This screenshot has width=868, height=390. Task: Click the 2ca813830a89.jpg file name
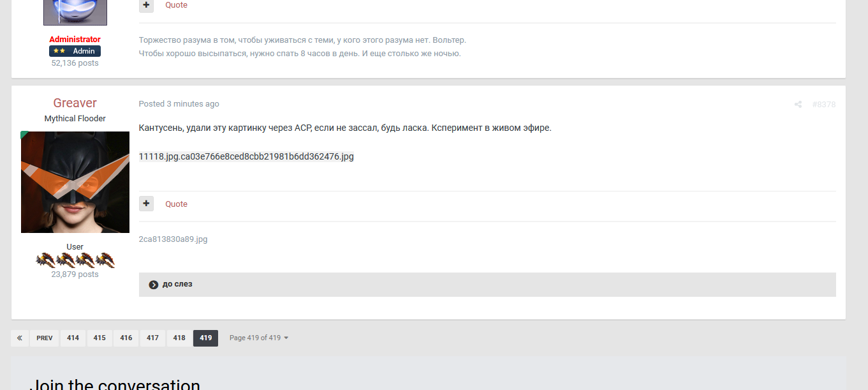coord(173,239)
